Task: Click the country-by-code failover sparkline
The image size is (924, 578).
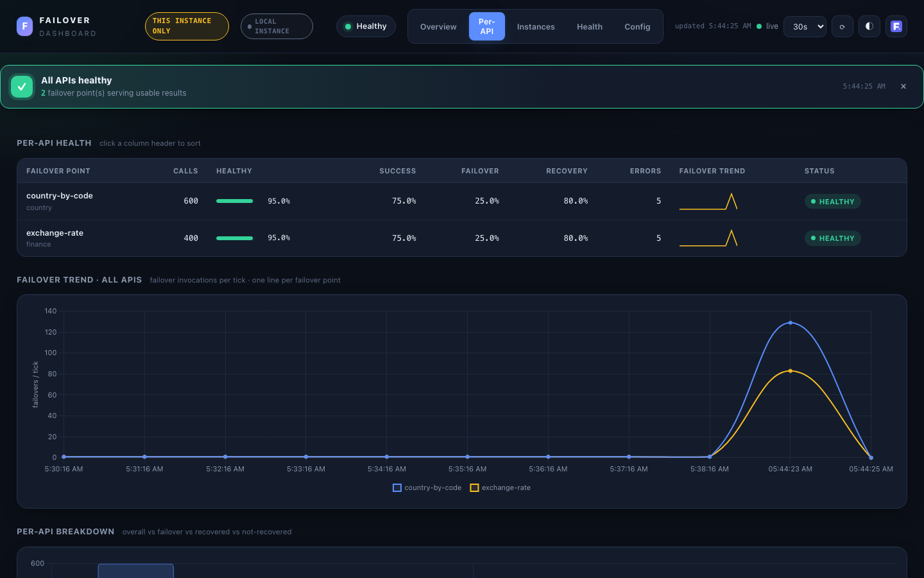Action: pos(708,201)
